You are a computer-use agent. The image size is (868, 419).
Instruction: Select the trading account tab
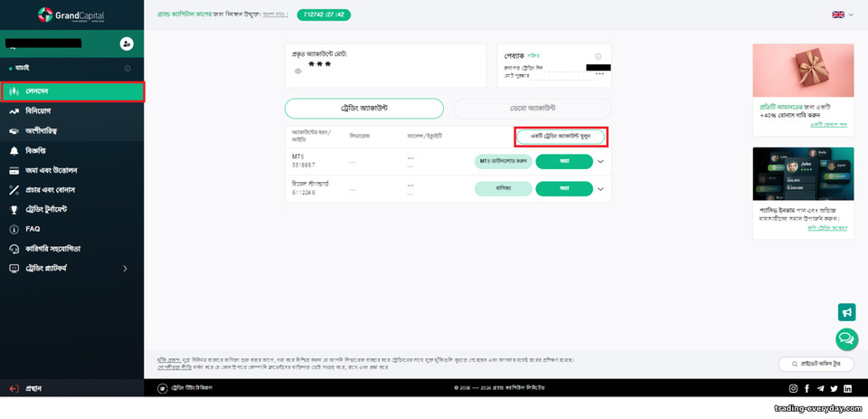(x=364, y=109)
